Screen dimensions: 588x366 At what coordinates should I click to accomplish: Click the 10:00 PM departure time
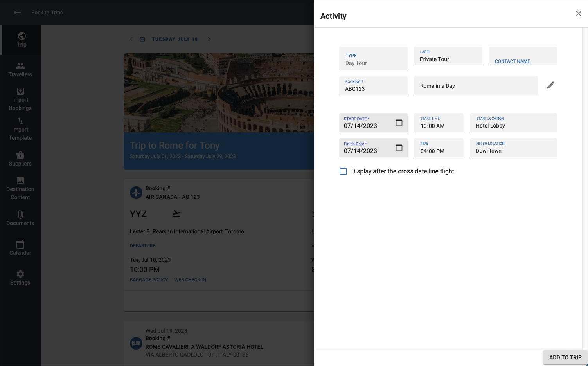pyautogui.click(x=145, y=270)
